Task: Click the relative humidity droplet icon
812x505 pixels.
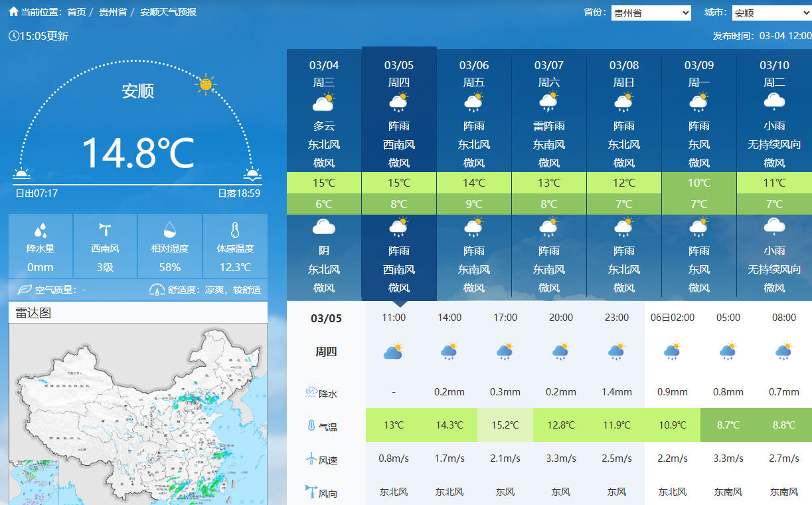Action: coord(170,230)
